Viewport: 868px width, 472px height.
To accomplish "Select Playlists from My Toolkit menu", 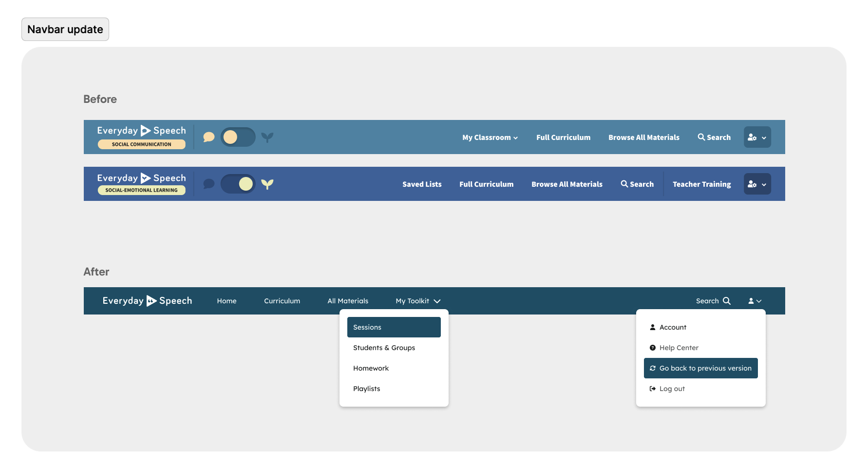I will [394, 389].
